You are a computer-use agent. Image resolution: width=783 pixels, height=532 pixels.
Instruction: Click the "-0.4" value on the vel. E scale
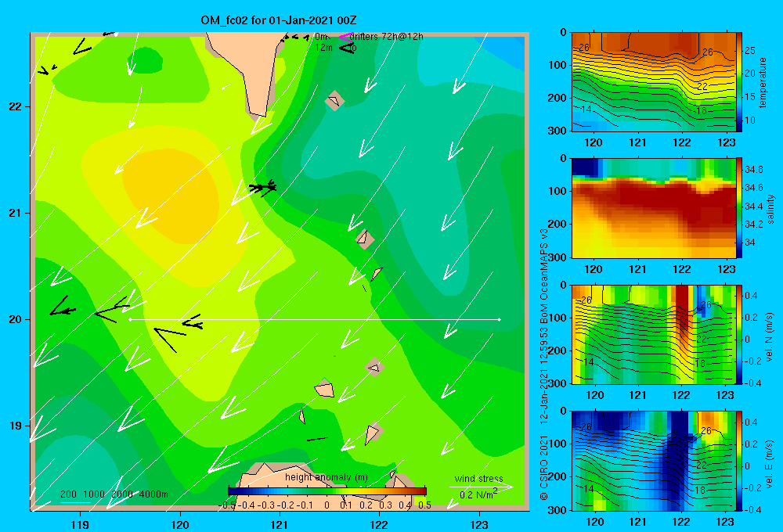click(752, 509)
